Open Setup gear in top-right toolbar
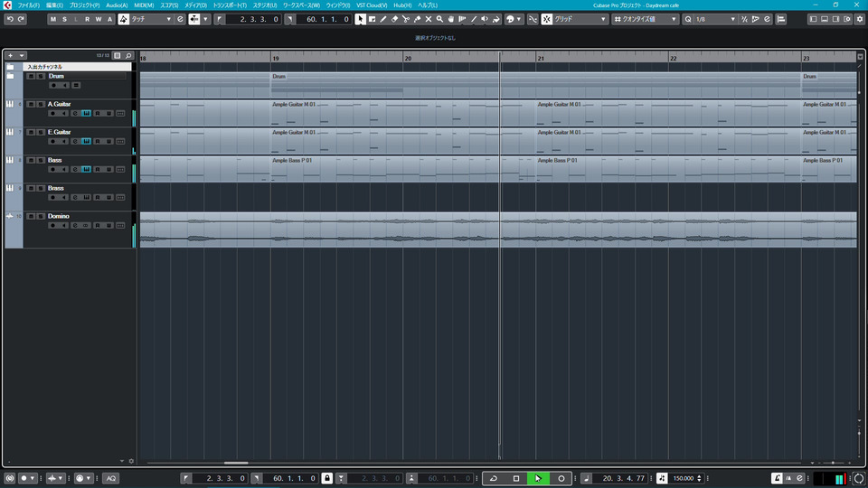The width and height of the screenshot is (868, 488). tap(860, 19)
